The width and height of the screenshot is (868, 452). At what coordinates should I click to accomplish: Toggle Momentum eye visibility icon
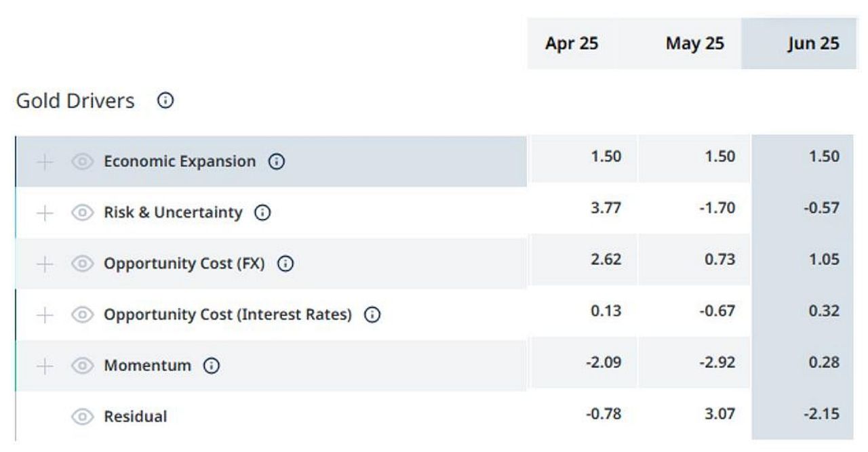(82, 366)
